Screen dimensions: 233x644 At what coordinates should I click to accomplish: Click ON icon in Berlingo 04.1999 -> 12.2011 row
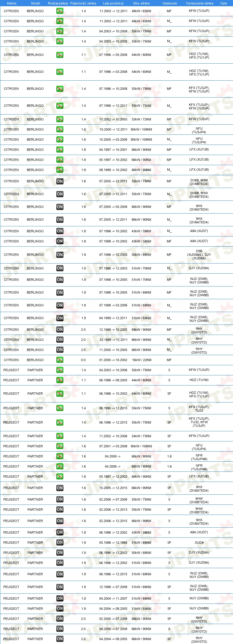[60, 318]
